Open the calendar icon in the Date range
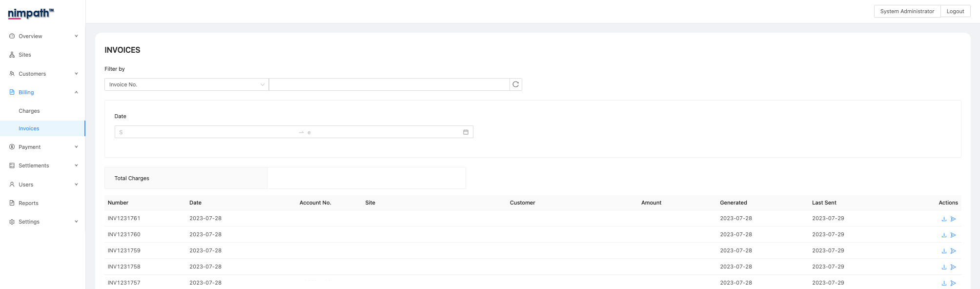 (x=466, y=132)
